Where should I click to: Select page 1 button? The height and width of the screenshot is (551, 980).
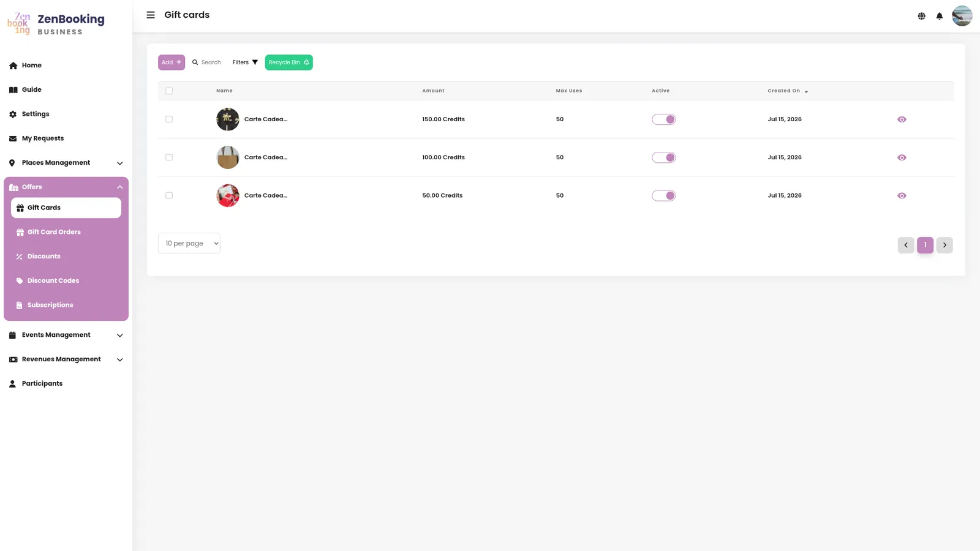[x=925, y=245]
